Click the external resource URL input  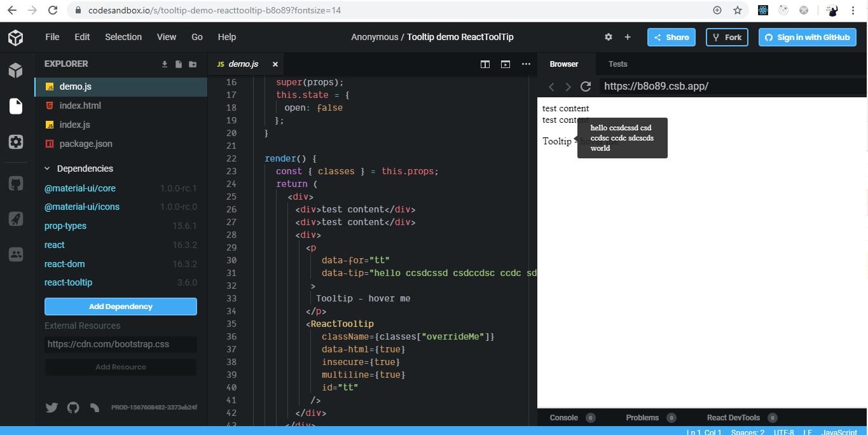point(121,344)
